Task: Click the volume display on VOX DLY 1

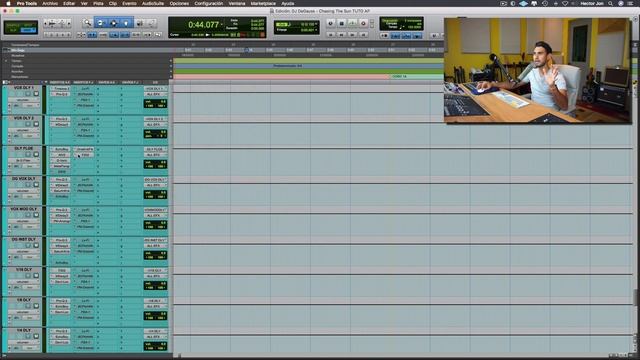Action: [x=156, y=102]
